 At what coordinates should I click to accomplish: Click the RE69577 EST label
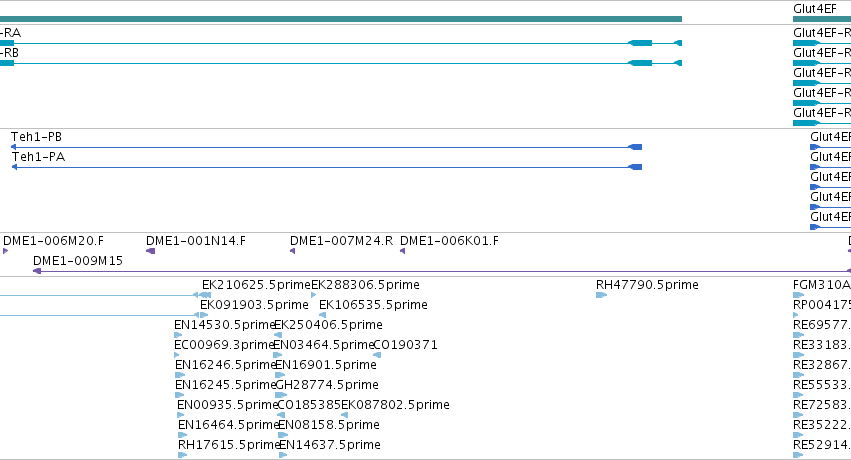tap(822, 325)
